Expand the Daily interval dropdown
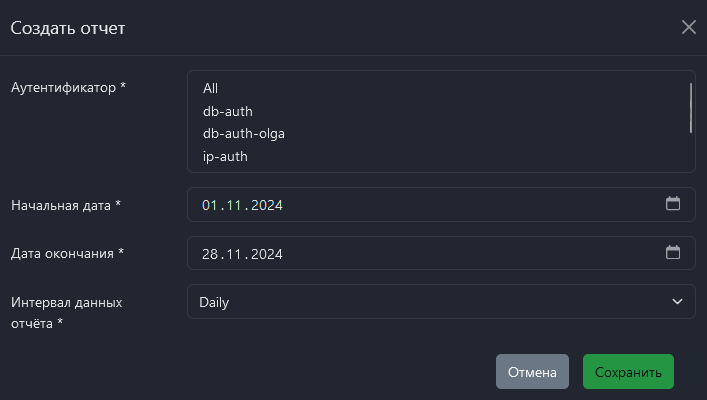Screen dimensions: 707x400 [x=441, y=301]
